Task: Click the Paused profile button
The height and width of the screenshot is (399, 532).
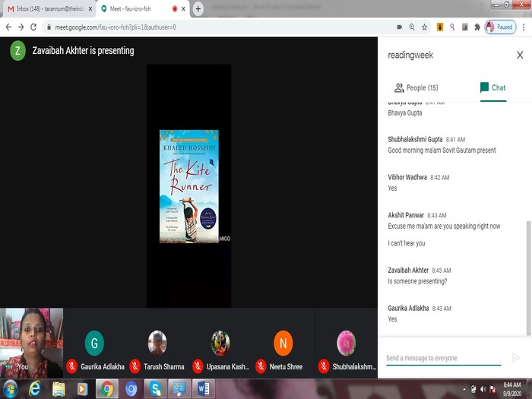Action: [500, 27]
